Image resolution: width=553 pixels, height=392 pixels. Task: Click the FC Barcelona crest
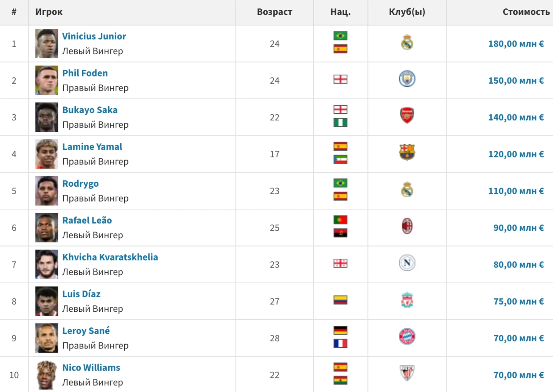pos(407,152)
